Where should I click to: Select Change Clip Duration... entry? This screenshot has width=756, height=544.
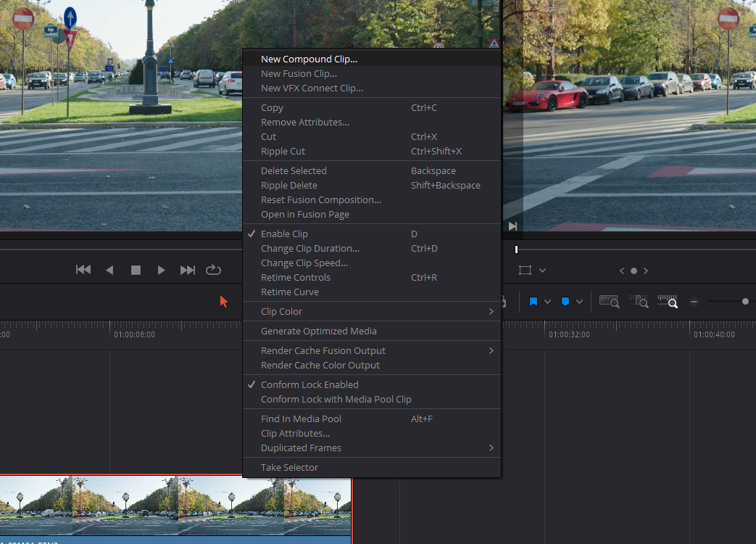(x=372, y=248)
